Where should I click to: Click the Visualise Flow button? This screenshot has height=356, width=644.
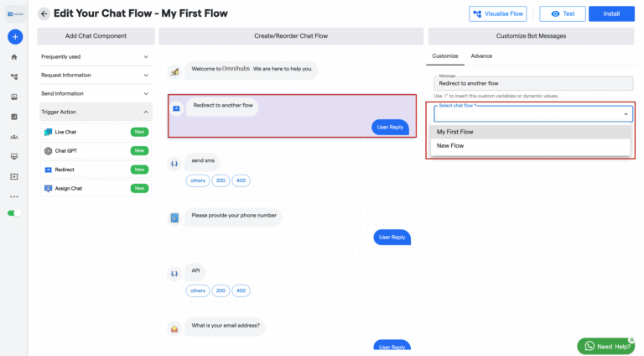(x=498, y=14)
